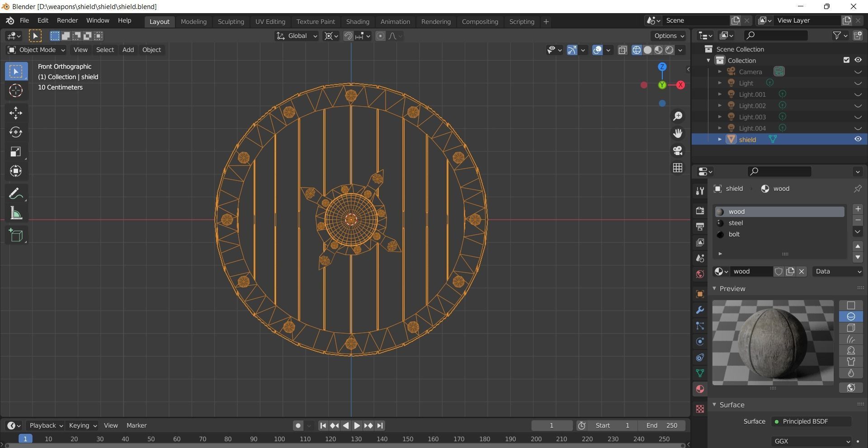Collapse the Surface panel
The image size is (868, 448).
pos(714,405)
